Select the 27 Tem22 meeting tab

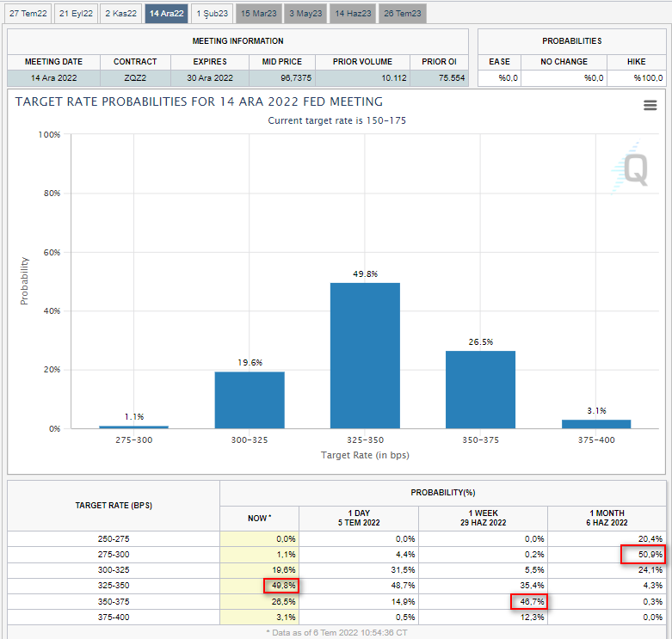pyautogui.click(x=28, y=13)
